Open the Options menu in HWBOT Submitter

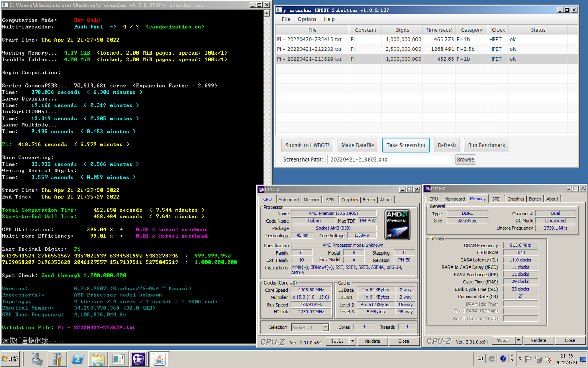[x=307, y=19]
